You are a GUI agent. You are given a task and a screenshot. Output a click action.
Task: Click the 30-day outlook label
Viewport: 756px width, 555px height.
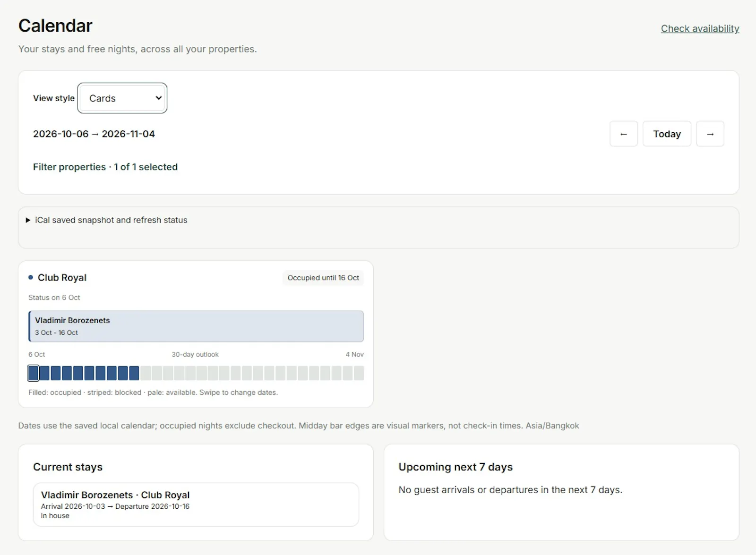[195, 354]
